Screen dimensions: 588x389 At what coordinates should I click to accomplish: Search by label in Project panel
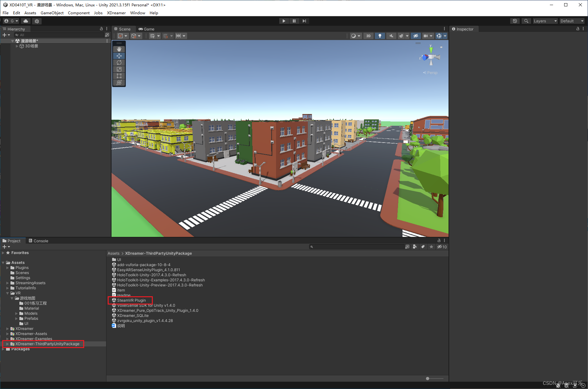[x=423, y=247]
